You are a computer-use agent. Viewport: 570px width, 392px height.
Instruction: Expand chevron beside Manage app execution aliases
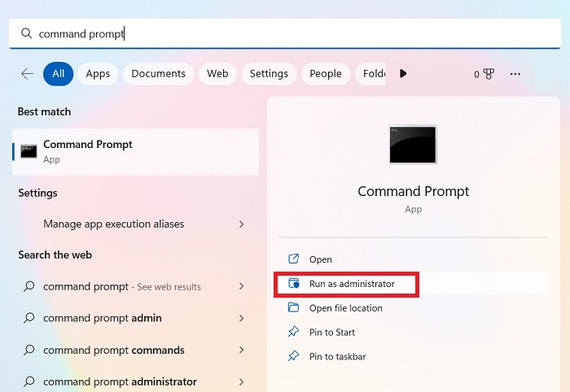[x=241, y=224]
